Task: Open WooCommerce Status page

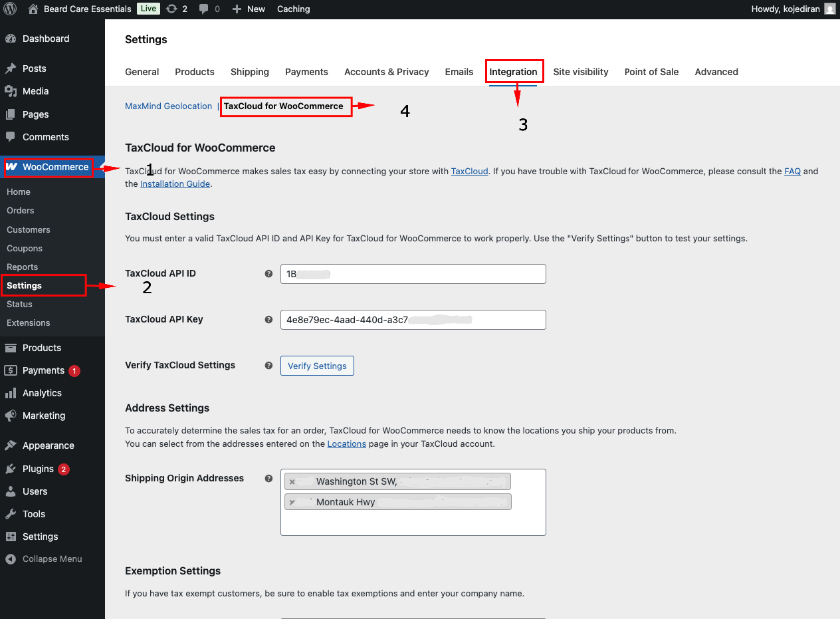Action: click(19, 304)
